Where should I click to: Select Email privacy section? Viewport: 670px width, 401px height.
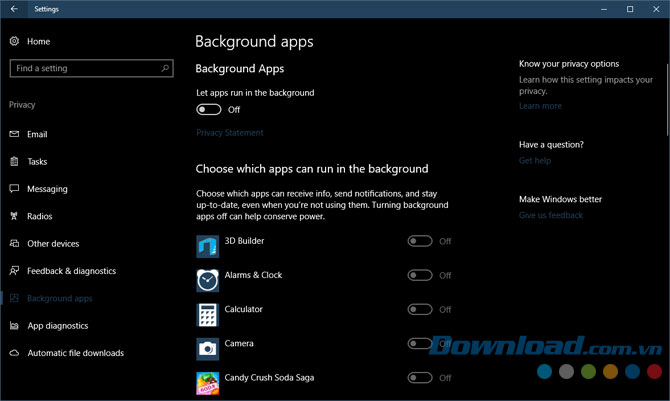pos(37,134)
